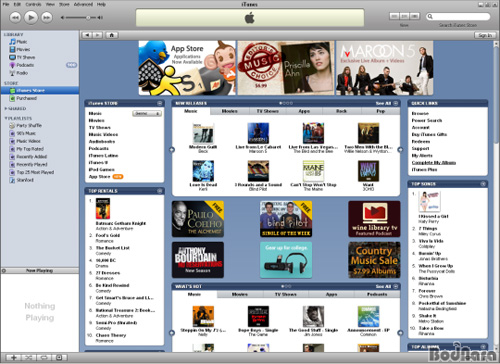Image resolution: width=500 pixels, height=364 pixels.
Task: Click the Play button in playback controls
Action: [x=31, y=17]
